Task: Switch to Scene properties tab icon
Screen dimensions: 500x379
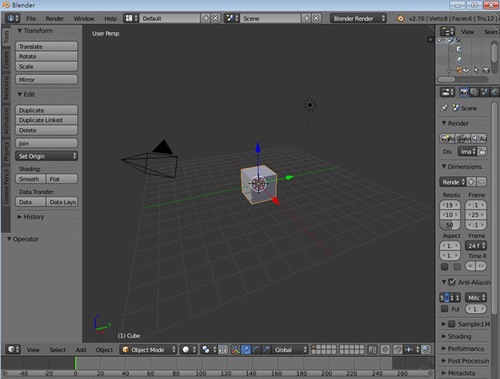Action: (x=484, y=92)
